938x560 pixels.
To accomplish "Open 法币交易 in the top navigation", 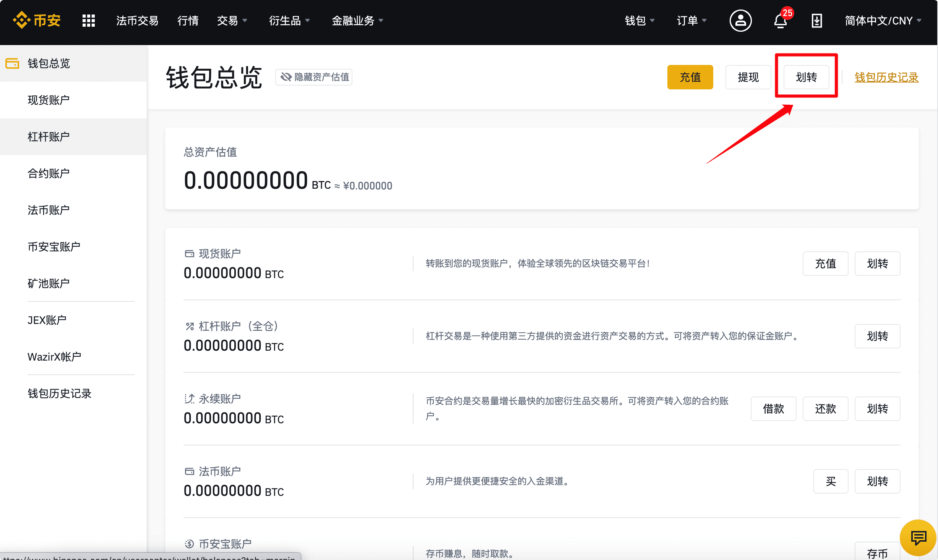I will point(137,21).
